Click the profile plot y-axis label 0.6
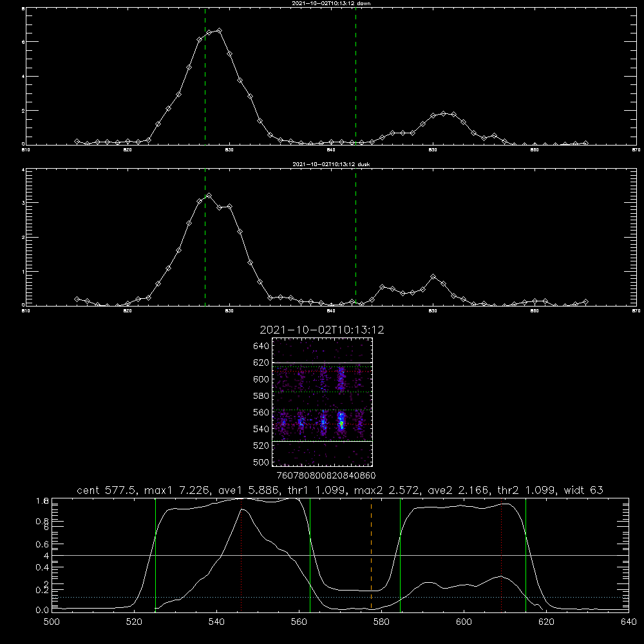 (42, 544)
